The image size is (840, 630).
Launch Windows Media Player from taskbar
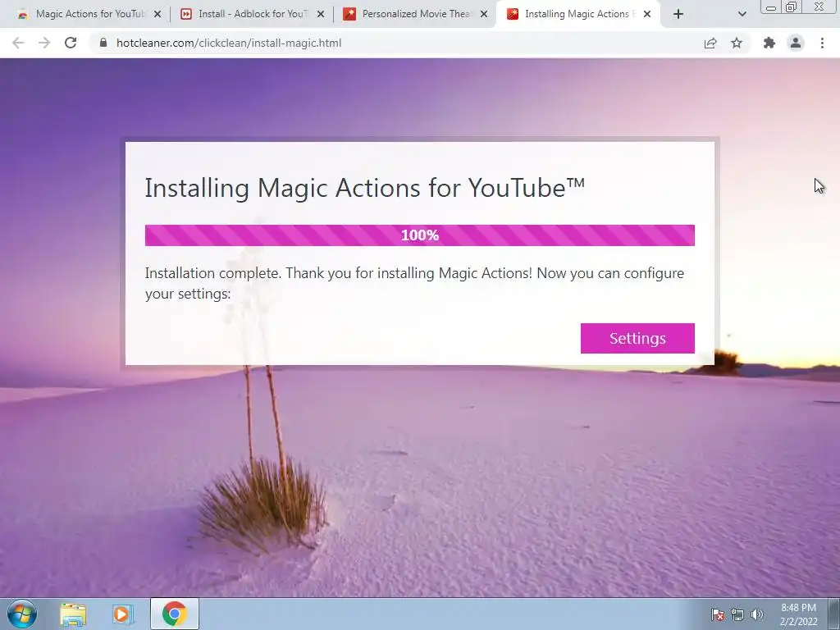(122, 614)
